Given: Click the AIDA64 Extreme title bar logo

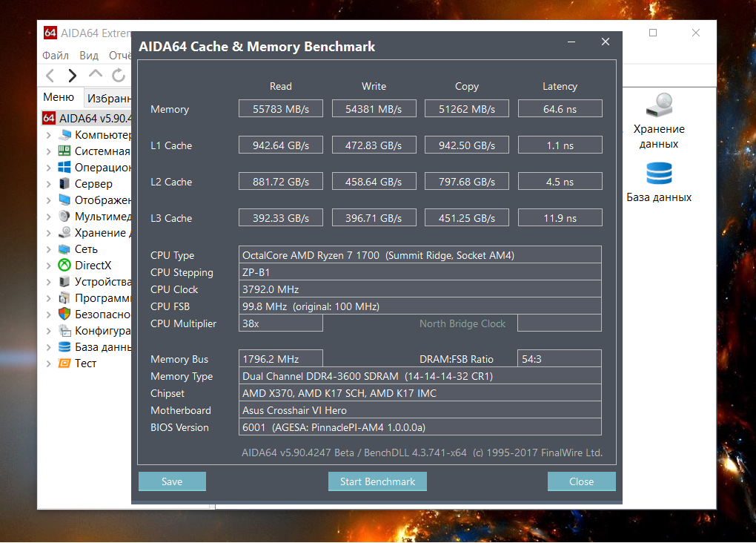Looking at the screenshot, I should (x=50, y=33).
